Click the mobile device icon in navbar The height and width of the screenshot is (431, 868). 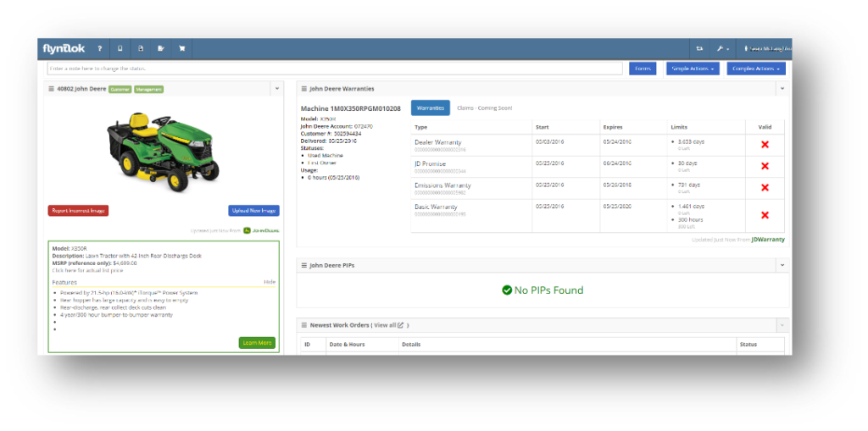[x=120, y=48]
